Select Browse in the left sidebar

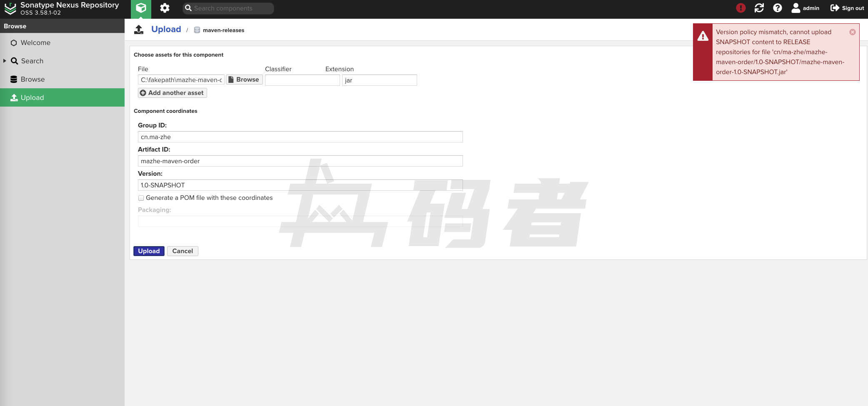pos(33,79)
